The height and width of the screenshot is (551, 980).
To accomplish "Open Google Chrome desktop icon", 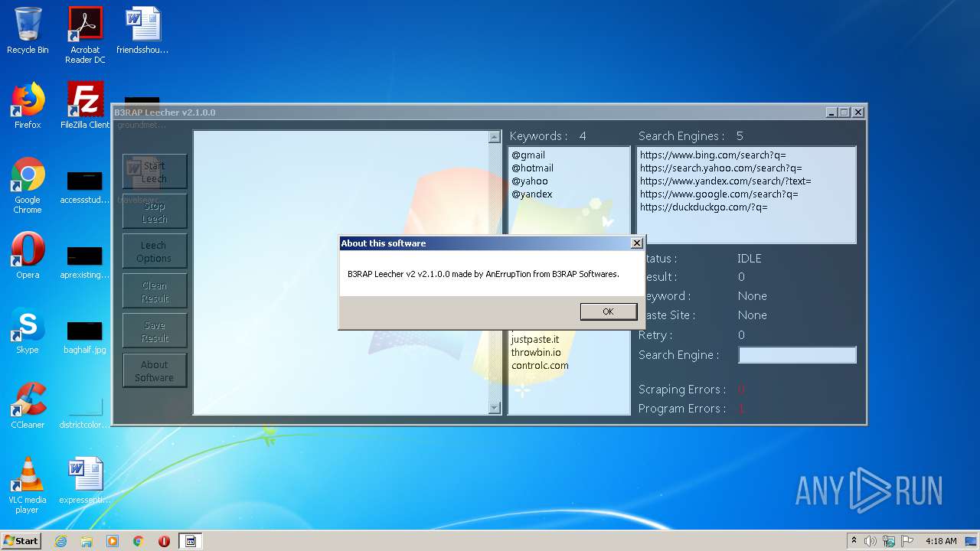I will (28, 186).
